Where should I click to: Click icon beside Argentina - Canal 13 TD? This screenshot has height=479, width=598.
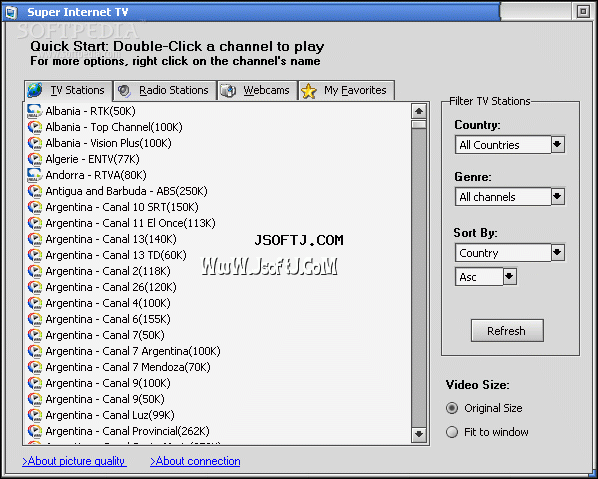(35, 255)
